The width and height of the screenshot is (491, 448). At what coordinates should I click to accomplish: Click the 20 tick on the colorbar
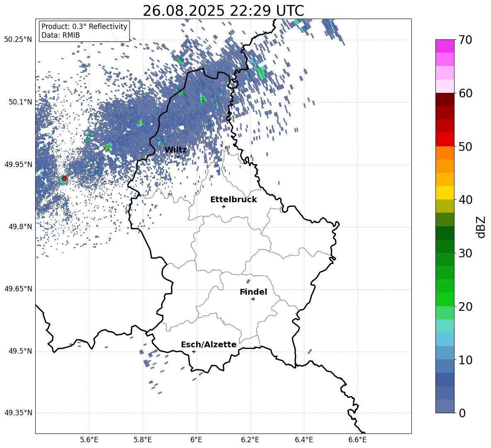click(465, 307)
